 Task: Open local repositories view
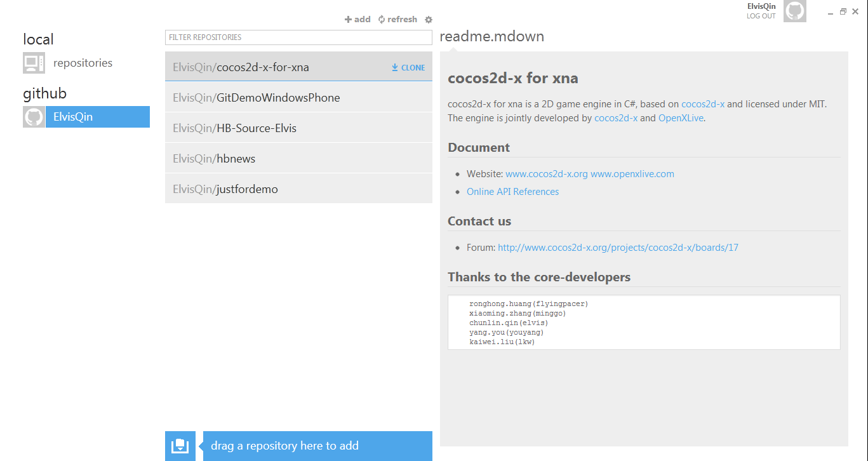point(83,63)
